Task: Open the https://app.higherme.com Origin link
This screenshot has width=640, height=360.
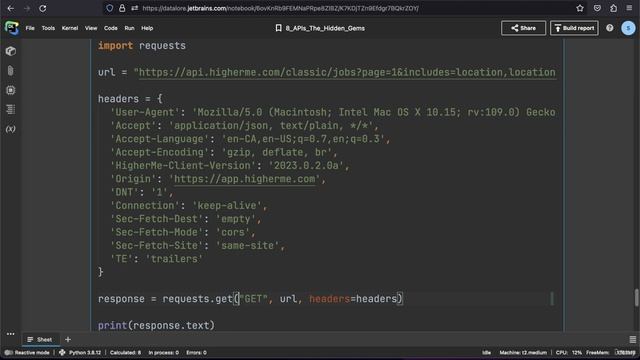Action: pyautogui.click(x=245, y=179)
